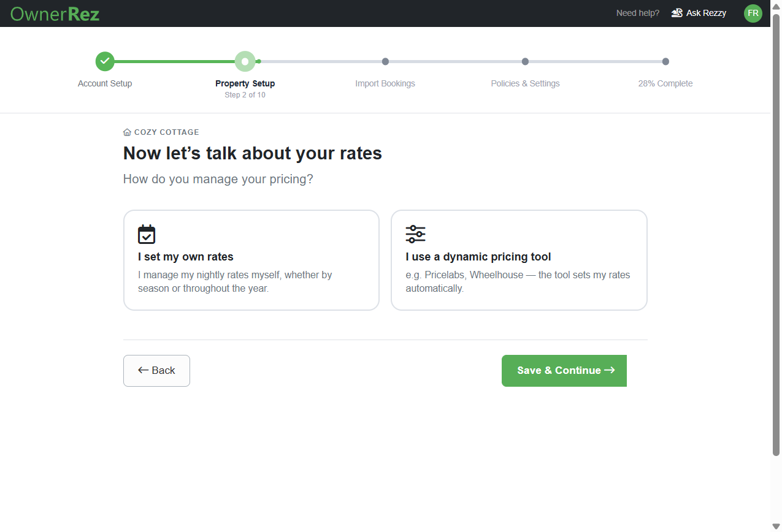
Task: Click the Step 2 of 10 text
Action: click(245, 95)
